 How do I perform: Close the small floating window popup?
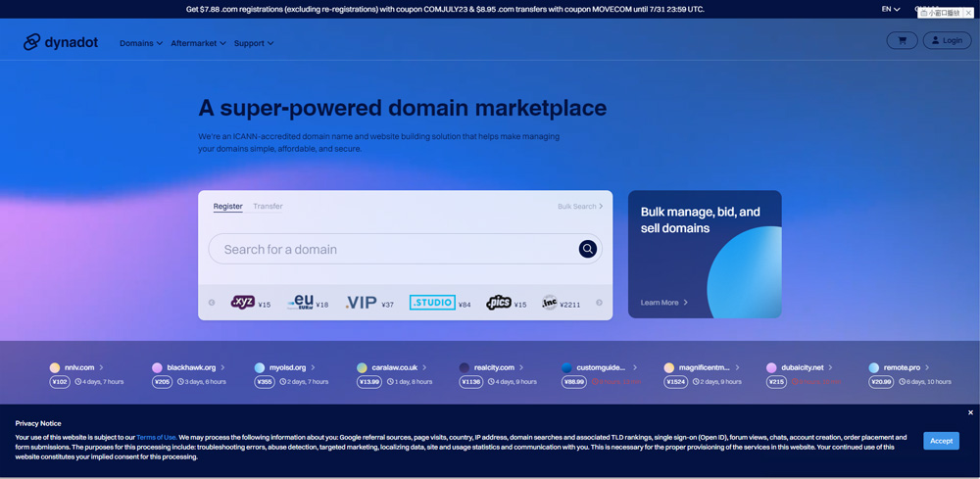[x=970, y=13]
